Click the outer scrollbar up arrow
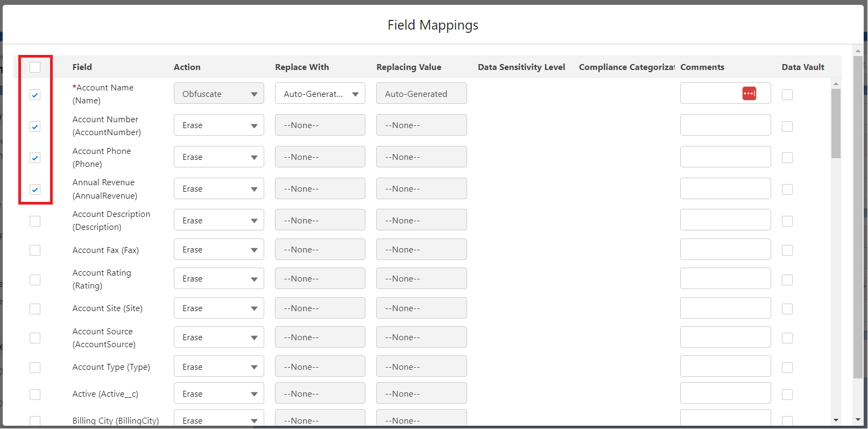The width and height of the screenshot is (868, 429). [x=858, y=51]
